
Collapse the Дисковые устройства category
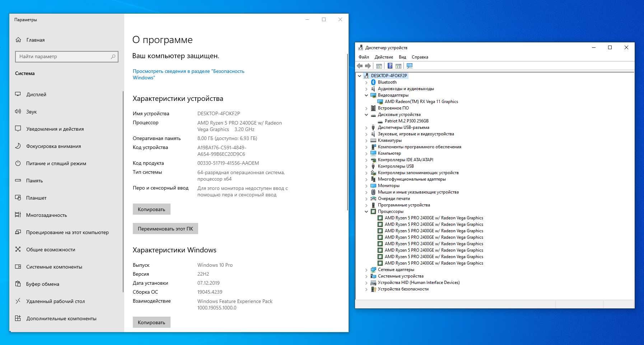(x=366, y=115)
